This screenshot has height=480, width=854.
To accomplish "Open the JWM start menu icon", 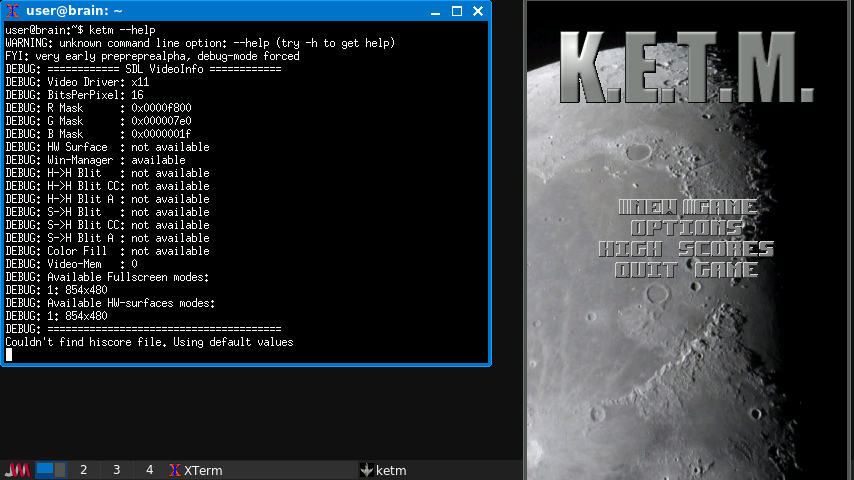I will coord(18,470).
